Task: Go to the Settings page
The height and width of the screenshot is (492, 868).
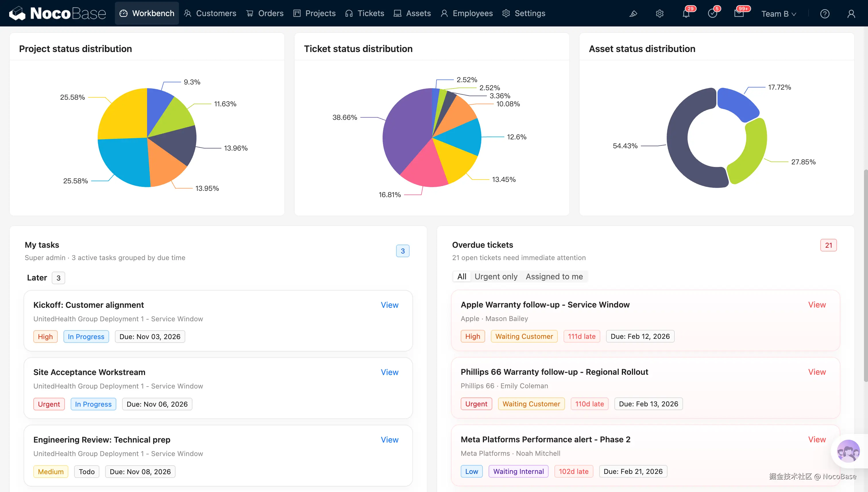Action: (524, 13)
